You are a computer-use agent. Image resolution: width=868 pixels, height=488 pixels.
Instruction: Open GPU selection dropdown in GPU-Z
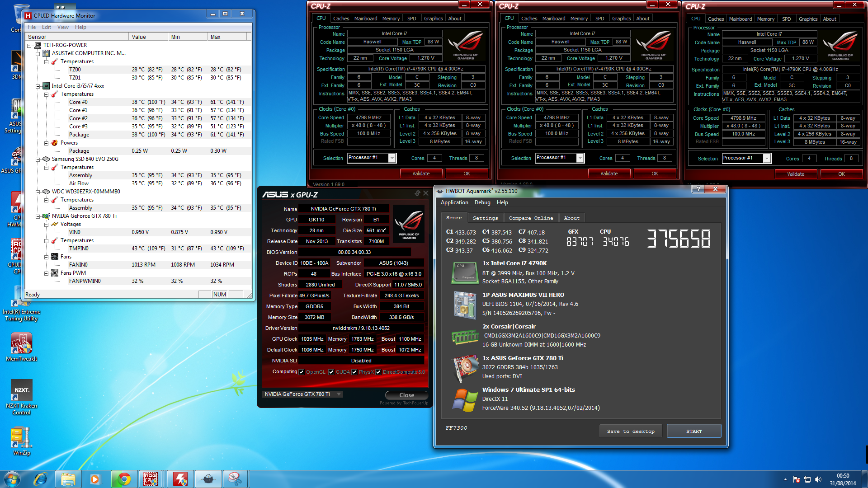click(x=302, y=394)
